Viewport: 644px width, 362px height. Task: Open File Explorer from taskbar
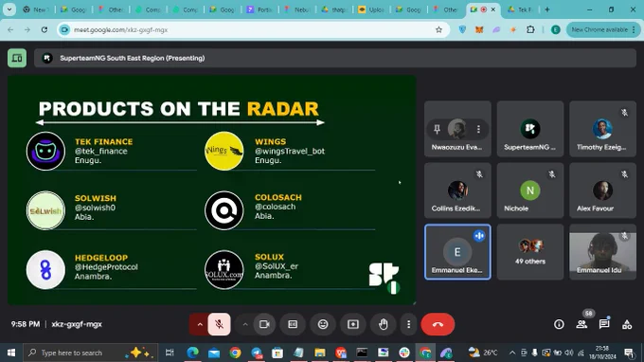319,353
